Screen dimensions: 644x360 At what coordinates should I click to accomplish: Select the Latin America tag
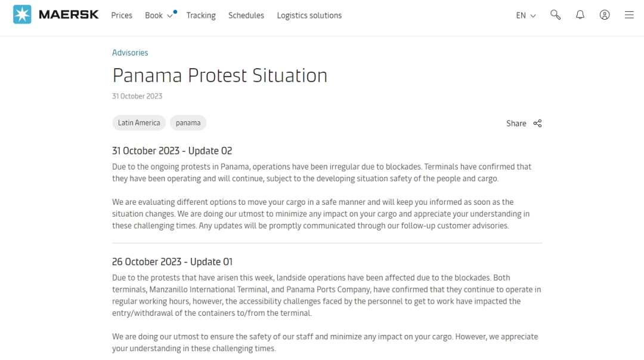coord(139,122)
